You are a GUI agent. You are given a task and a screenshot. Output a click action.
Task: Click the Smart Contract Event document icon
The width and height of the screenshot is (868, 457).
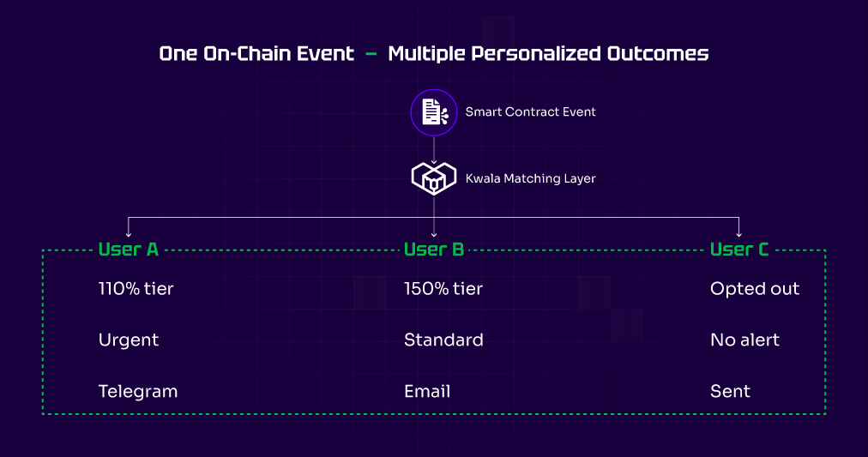point(434,111)
